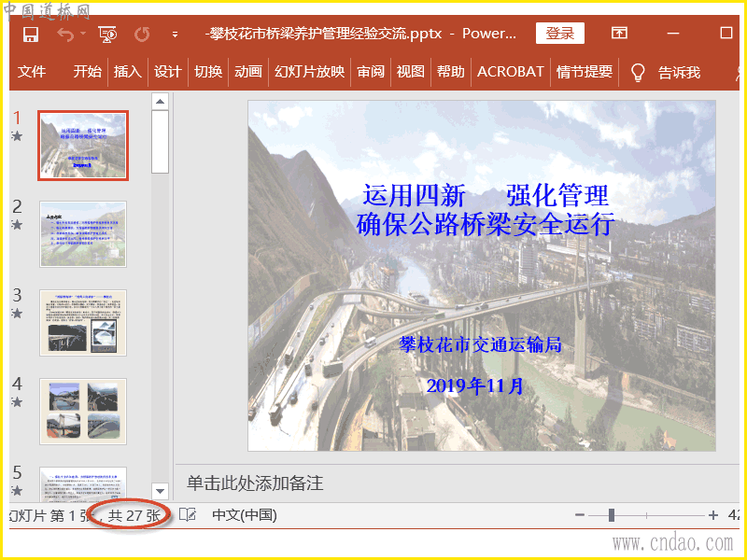
Task: Click animation star icon under slide 1
Action: pyautogui.click(x=17, y=136)
